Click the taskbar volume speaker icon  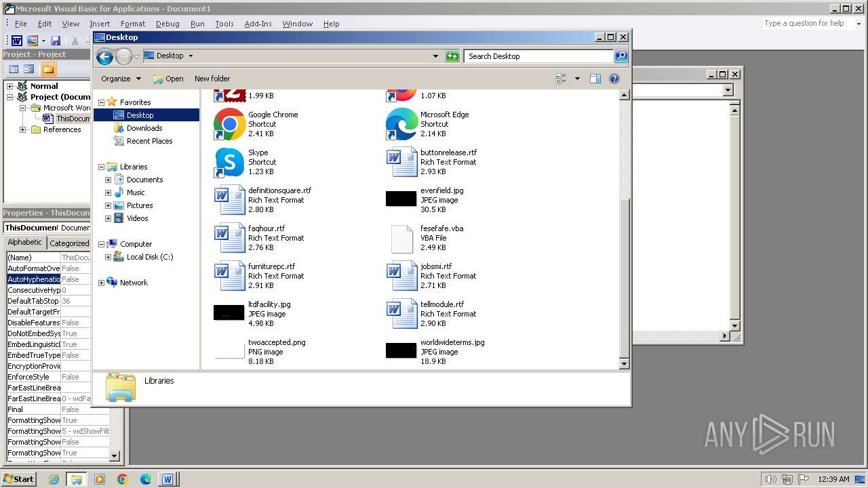click(770, 479)
